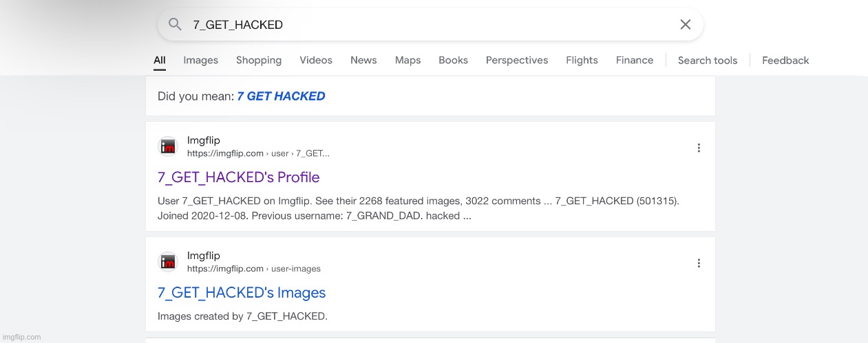Open the Flights tab
This screenshot has height=343, width=868.
point(582,60)
